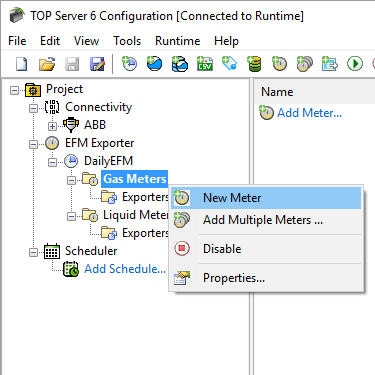
Task: Open the File menu
Action: (17, 41)
